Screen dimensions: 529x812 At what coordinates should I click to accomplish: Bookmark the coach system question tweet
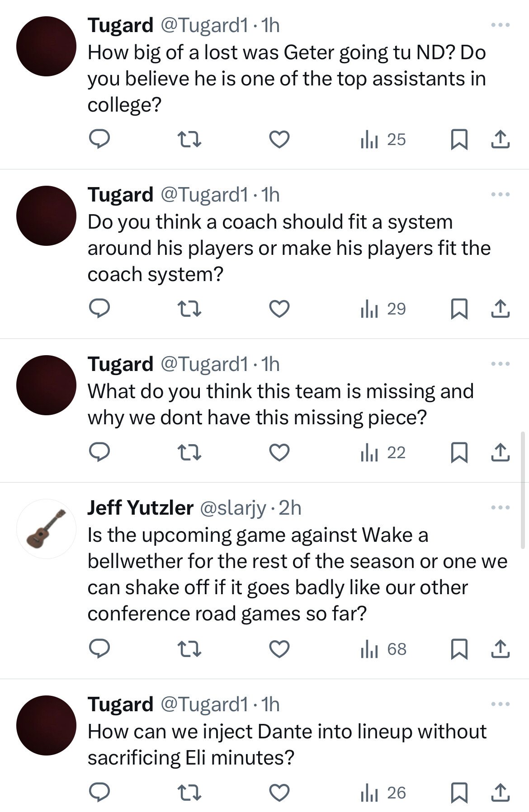(459, 309)
